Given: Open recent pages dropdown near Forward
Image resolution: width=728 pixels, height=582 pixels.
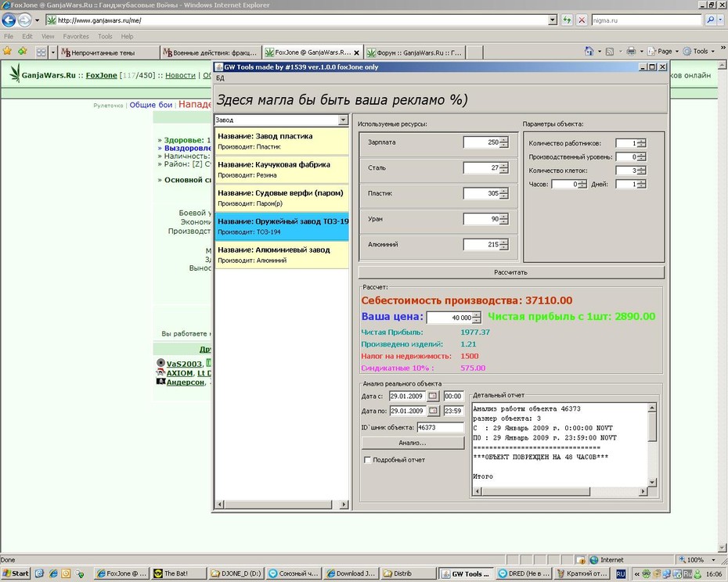Looking at the screenshot, I should 37,20.
